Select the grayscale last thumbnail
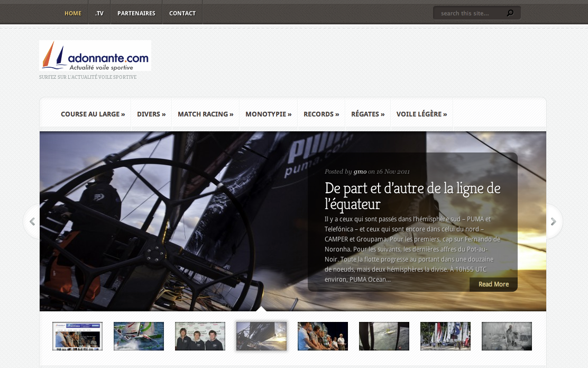Viewport: 588px width, 368px height. pyautogui.click(x=507, y=336)
